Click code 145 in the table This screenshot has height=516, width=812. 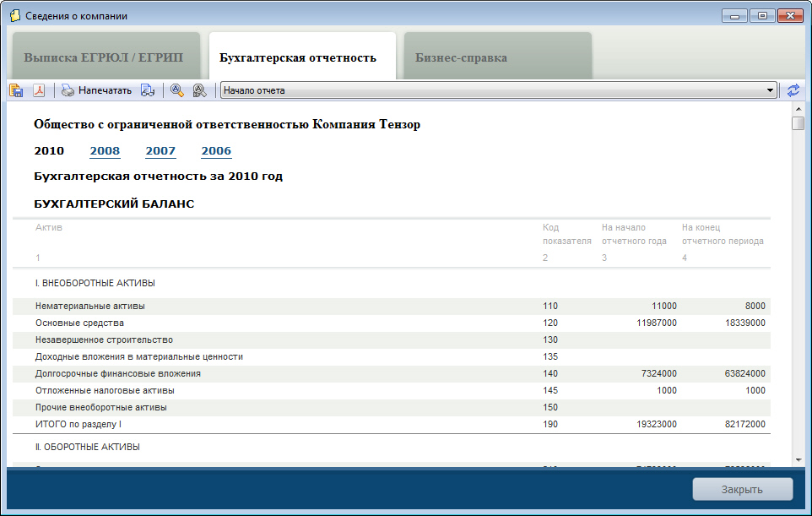550,391
